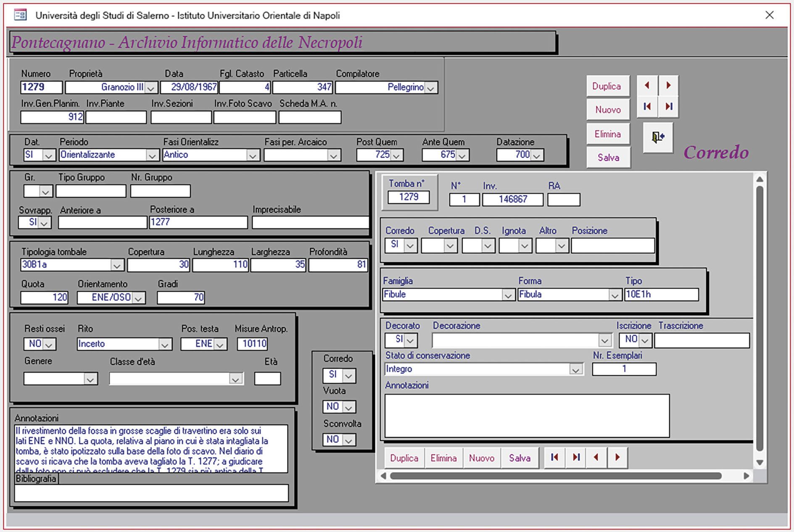This screenshot has height=532, width=794.
Task: Go to previous tomb record arrow
Action: (647, 86)
